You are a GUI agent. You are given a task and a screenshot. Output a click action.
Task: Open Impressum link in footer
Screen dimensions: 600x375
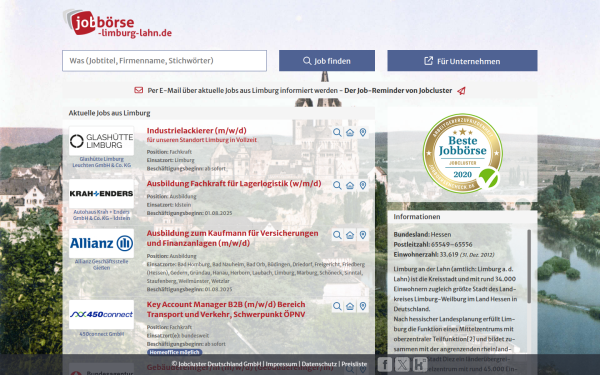(281, 364)
